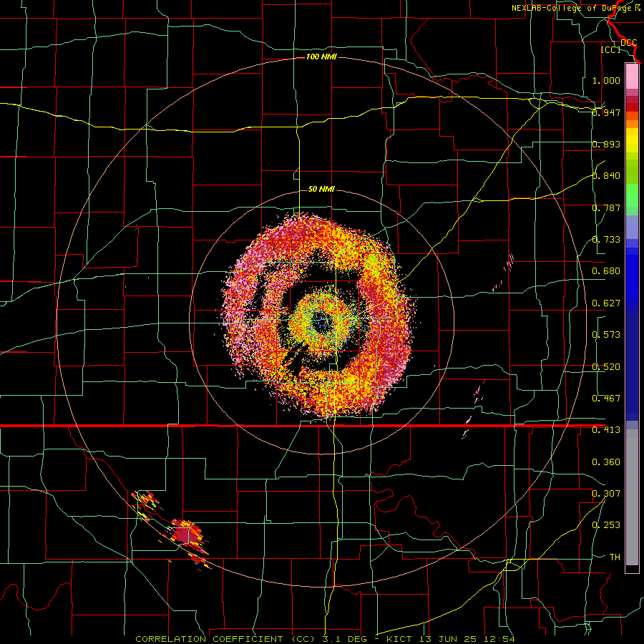Select the 0.467 legend value
This screenshot has height=644, width=644.
point(606,398)
